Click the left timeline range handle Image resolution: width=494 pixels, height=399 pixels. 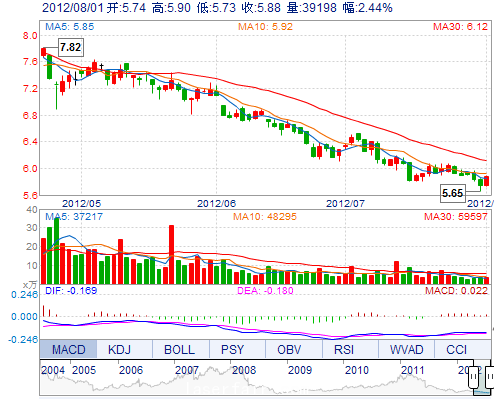(x=474, y=377)
